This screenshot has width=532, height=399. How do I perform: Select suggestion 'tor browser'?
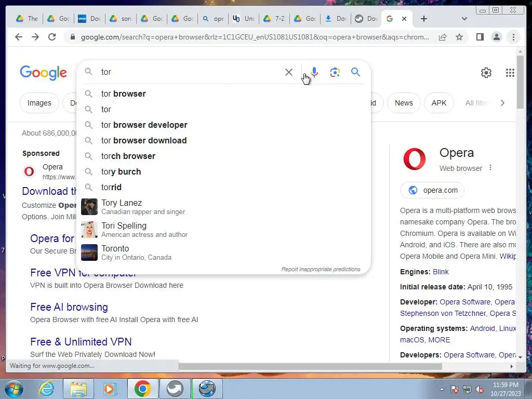click(223, 94)
